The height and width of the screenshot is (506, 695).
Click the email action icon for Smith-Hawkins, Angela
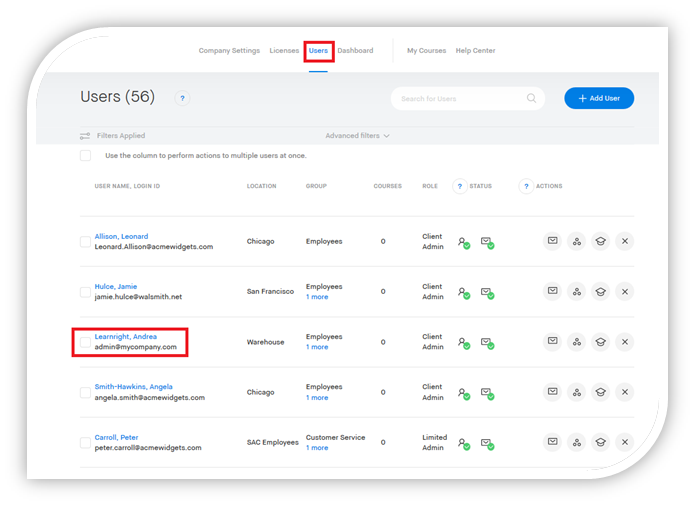pos(552,392)
